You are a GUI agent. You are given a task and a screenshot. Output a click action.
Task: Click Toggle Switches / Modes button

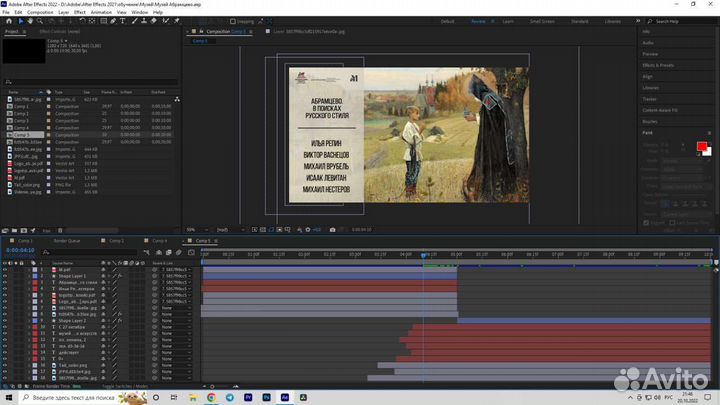(x=125, y=386)
